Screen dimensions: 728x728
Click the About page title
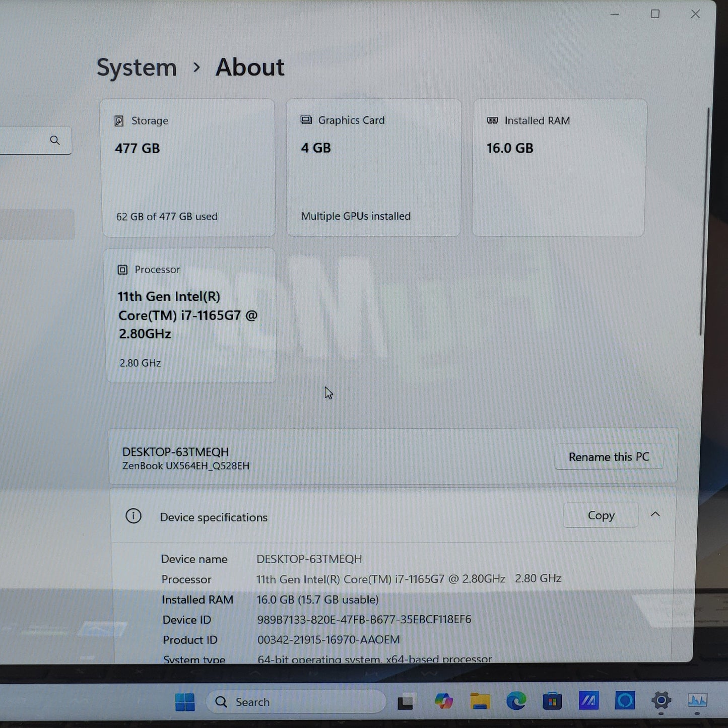[x=250, y=67]
